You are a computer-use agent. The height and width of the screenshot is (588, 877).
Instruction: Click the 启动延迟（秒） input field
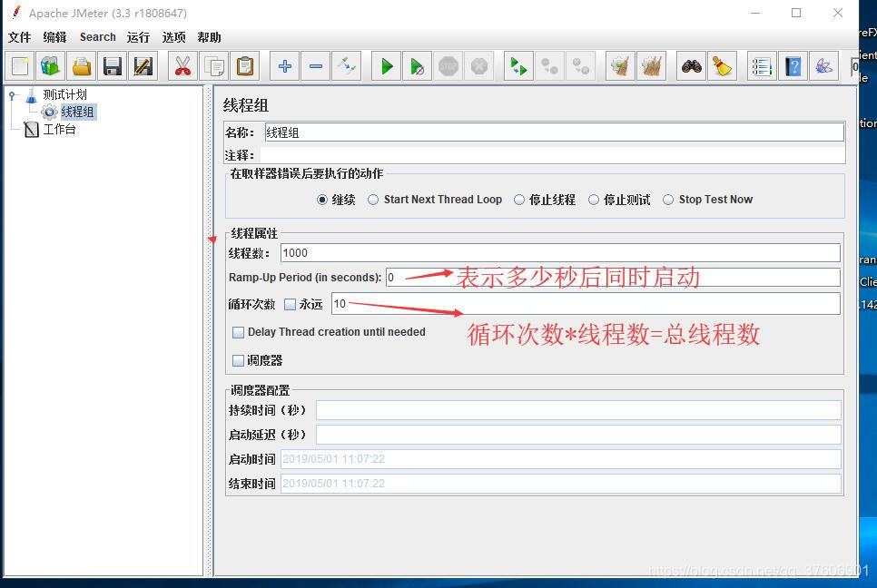point(578,435)
